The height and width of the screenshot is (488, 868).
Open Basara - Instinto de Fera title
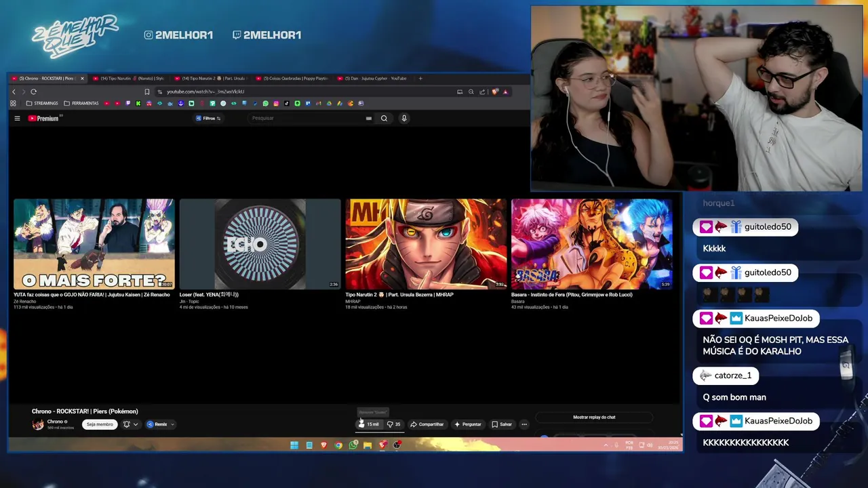[x=572, y=295]
